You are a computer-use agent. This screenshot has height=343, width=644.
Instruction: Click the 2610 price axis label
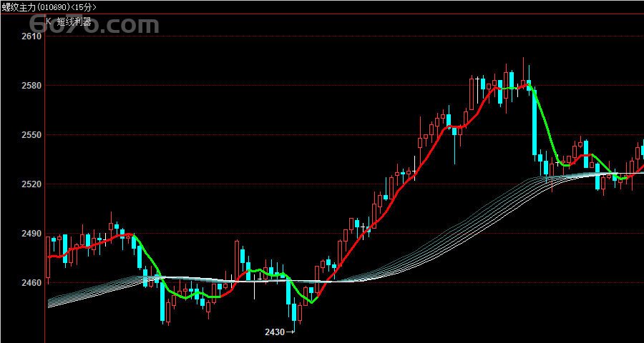31,36
